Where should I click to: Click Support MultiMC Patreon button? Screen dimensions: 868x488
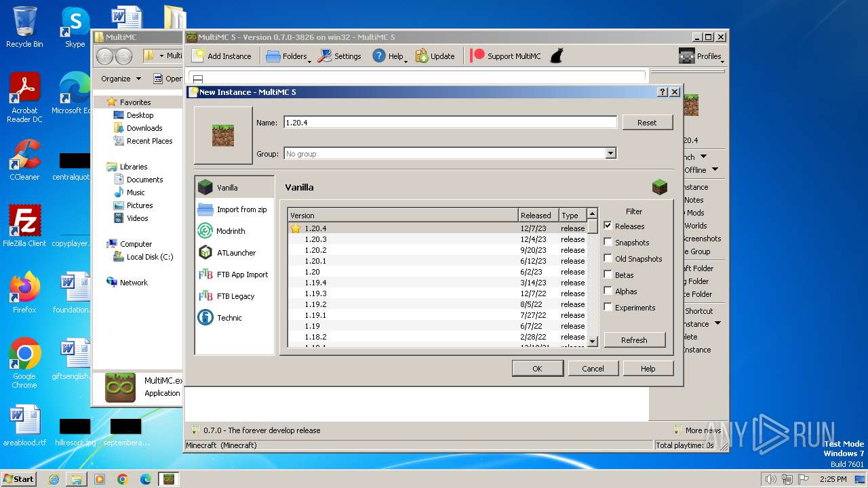click(506, 56)
